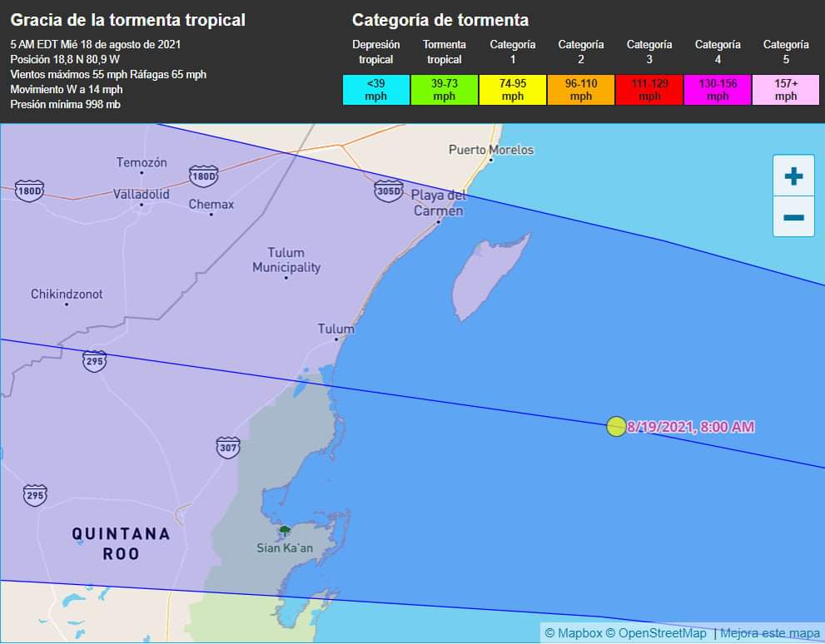Click the Tulum city label on map
This screenshot has height=644, width=825.
tap(335, 329)
